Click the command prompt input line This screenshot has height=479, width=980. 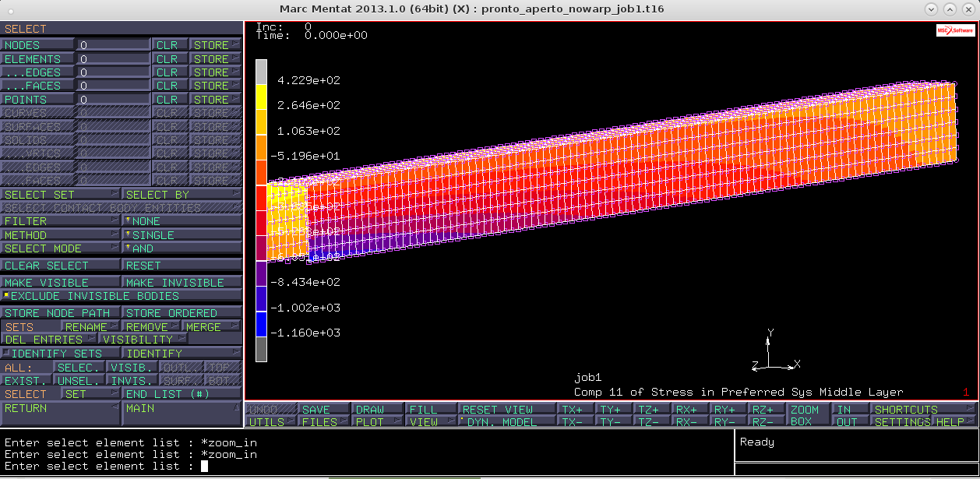click(x=366, y=466)
